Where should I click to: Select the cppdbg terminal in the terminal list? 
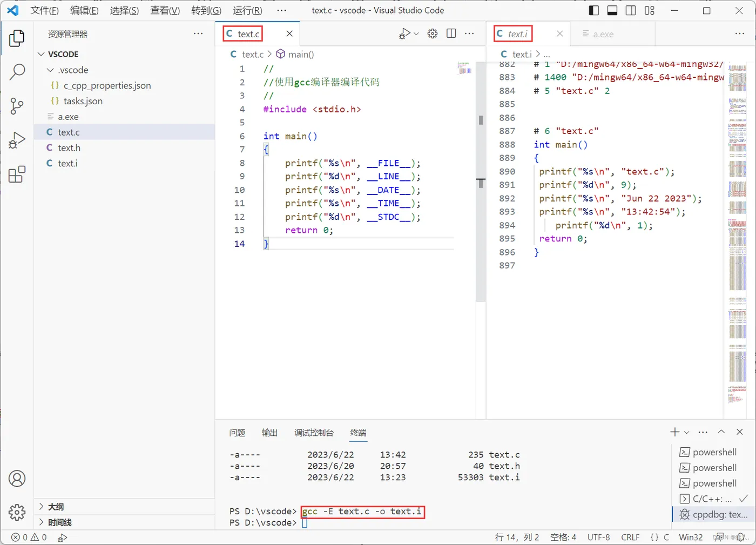coord(713,515)
